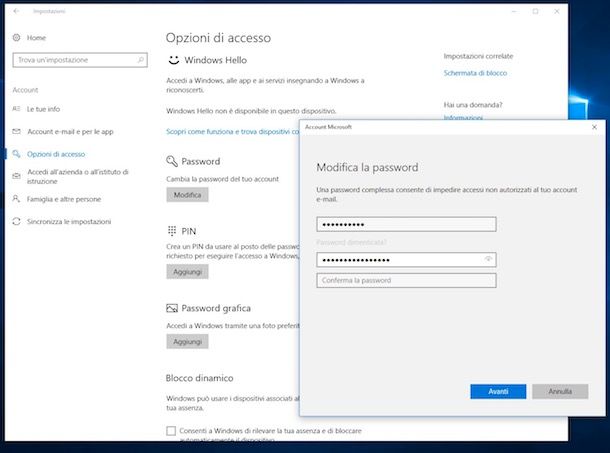Viewport: 610px width, 453px height.
Task: Open Account e-mail e per le app
Action: (x=70, y=132)
